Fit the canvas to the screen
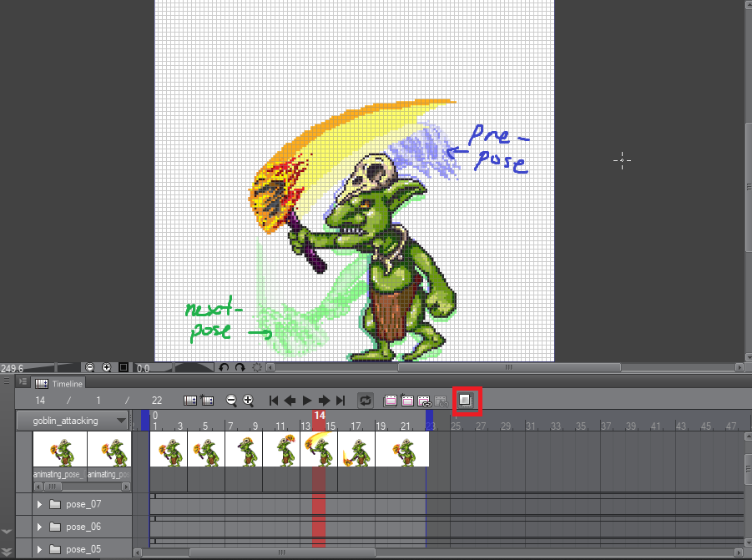 click(124, 368)
